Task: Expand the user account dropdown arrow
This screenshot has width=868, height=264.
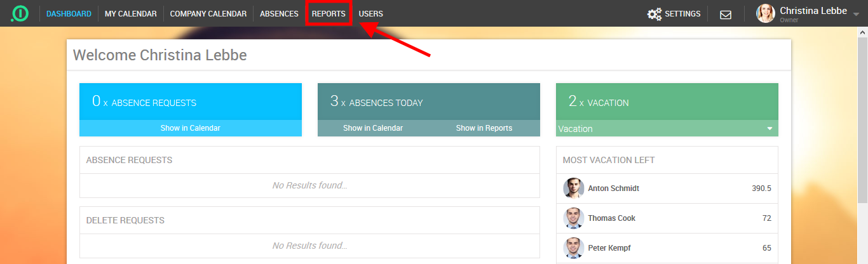Action: coord(855,14)
